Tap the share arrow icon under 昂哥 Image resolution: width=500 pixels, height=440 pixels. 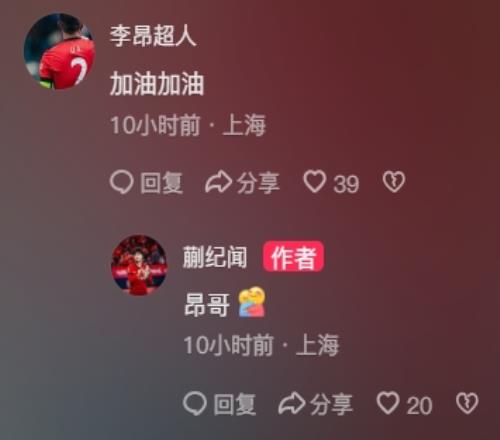tap(292, 404)
